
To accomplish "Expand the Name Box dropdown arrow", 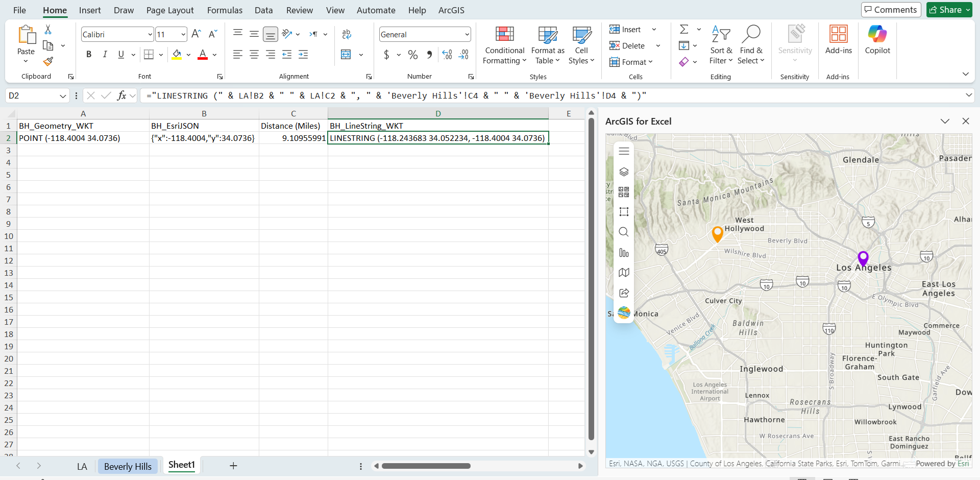I will pos(63,96).
